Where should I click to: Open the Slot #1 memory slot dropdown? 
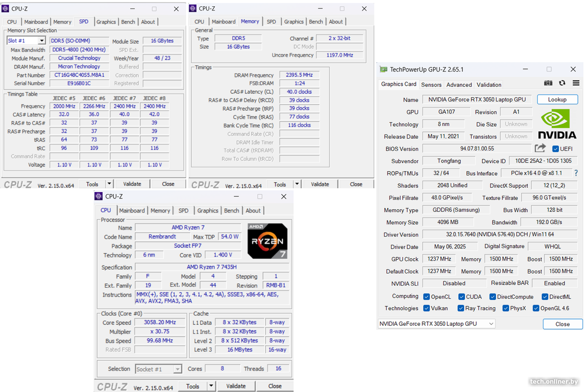point(42,41)
